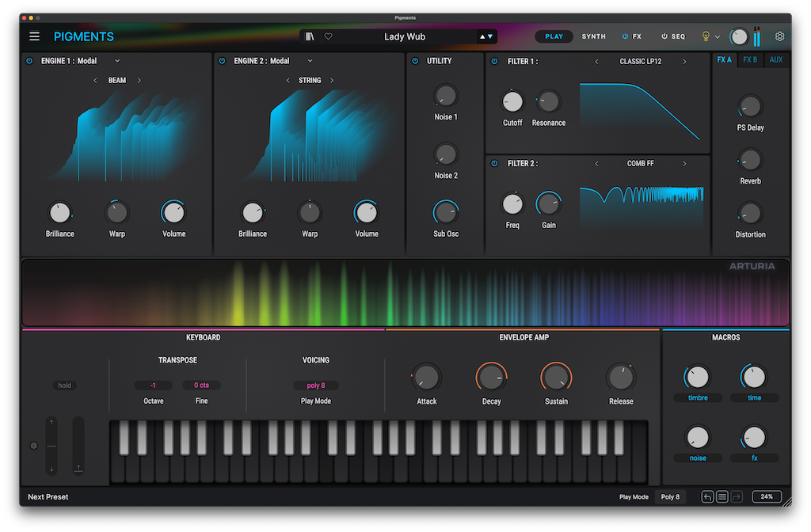
Task: Switch to the FX A tab
Action: point(724,60)
